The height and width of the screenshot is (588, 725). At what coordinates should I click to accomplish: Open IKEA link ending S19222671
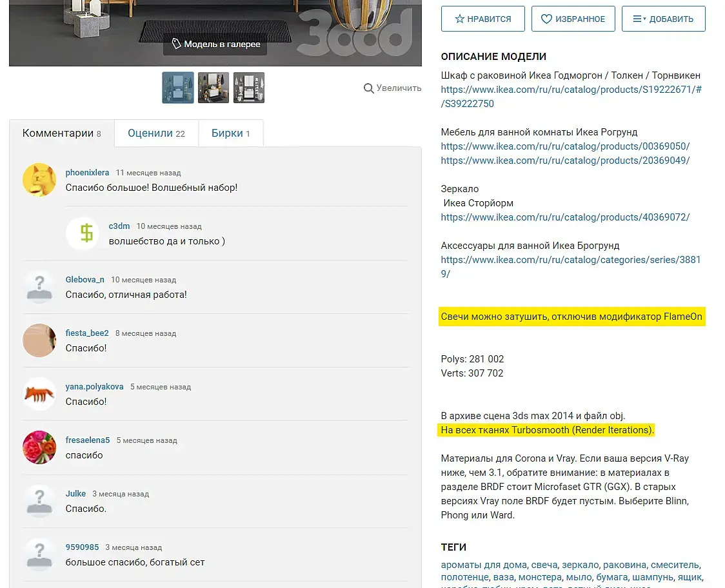point(571,97)
